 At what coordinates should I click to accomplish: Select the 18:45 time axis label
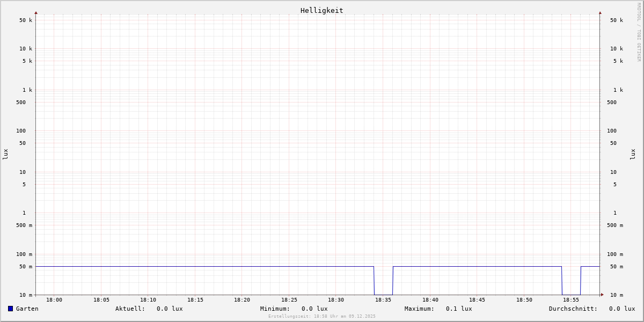[477, 300]
